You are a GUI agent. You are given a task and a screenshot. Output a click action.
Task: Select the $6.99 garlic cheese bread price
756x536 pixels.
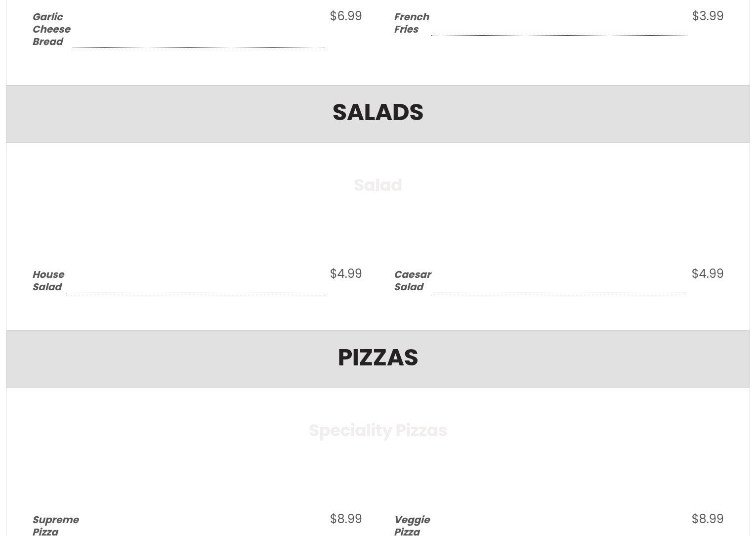coord(346,16)
